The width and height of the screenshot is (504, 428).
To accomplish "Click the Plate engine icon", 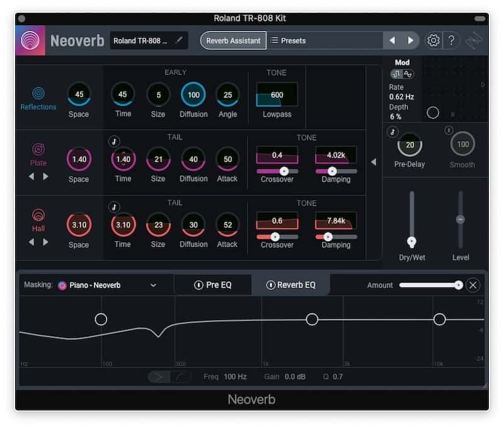I will tap(38, 149).
